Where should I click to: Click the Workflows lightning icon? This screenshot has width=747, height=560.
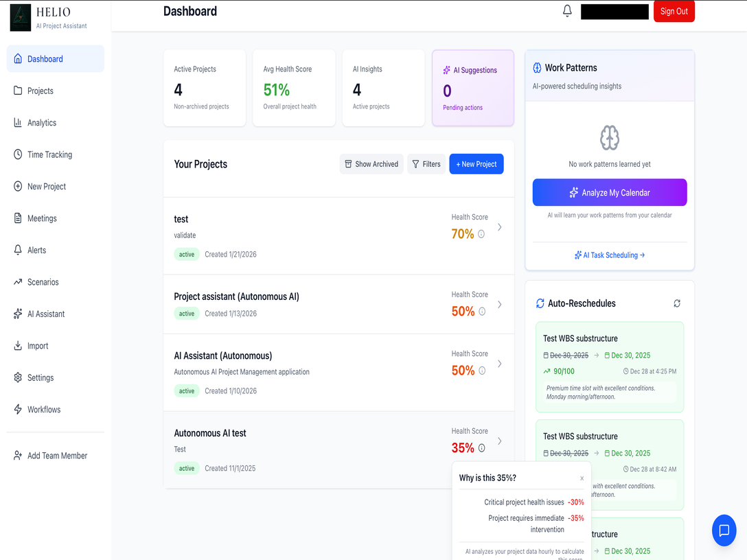(17, 409)
